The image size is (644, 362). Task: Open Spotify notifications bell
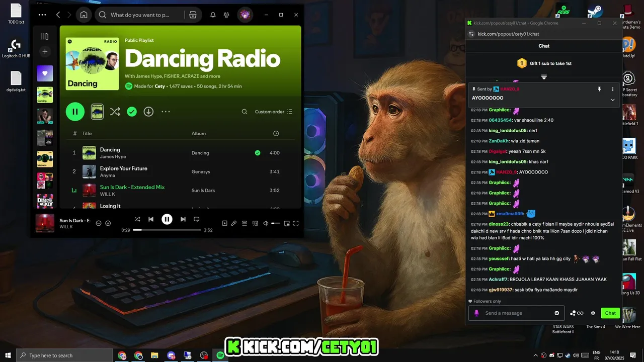[213, 15]
